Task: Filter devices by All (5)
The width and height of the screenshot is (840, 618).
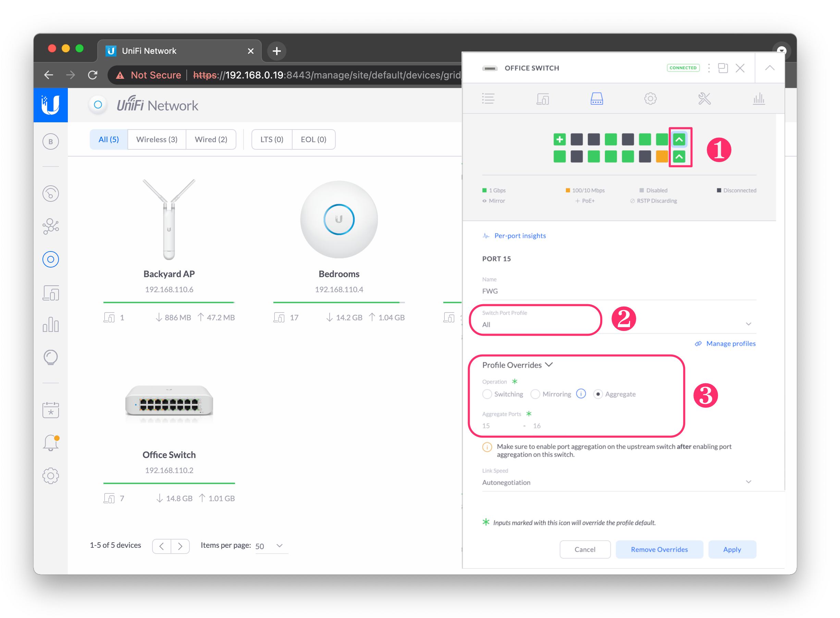Action: tap(109, 139)
